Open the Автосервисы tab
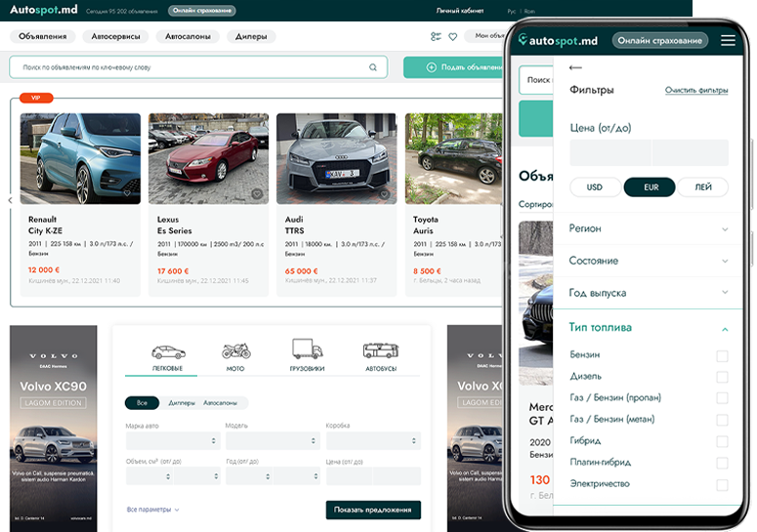Screen dimensions: 757x532 [115, 36]
